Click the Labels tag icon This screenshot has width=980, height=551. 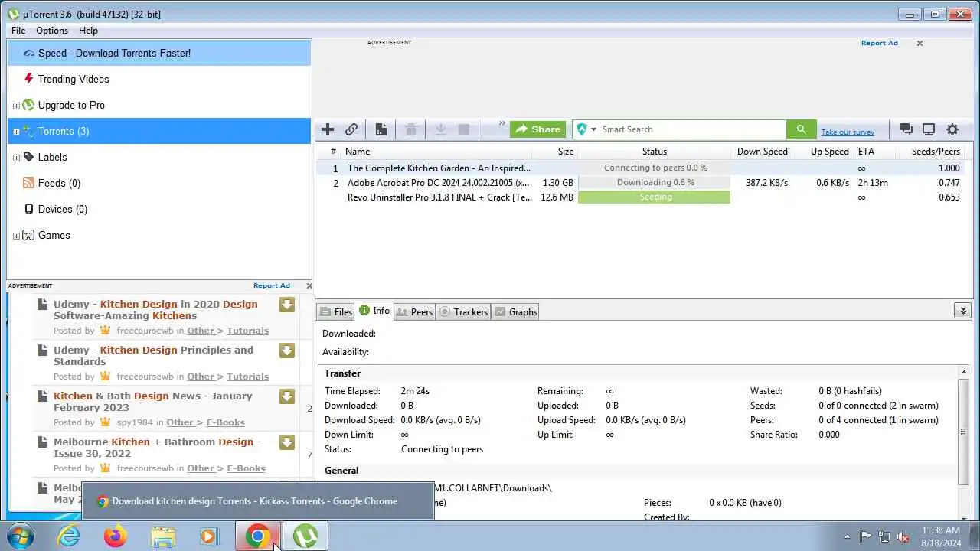29,157
